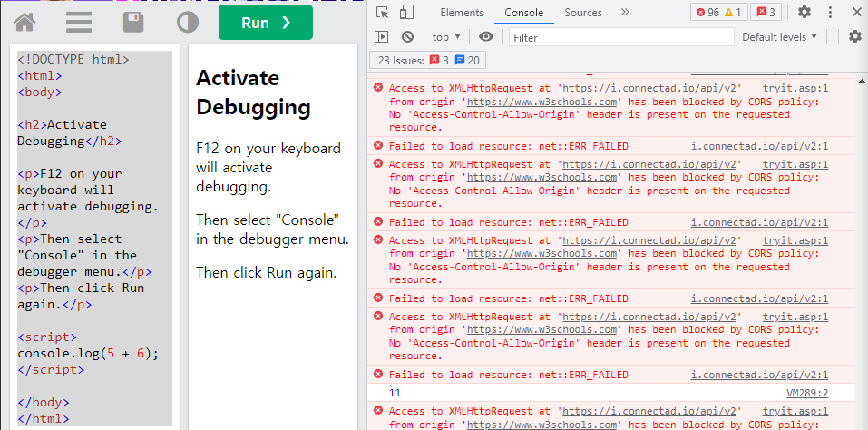Toggle the live expression eye icon
Viewport: 868px width, 430px height.
coord(486,37)
